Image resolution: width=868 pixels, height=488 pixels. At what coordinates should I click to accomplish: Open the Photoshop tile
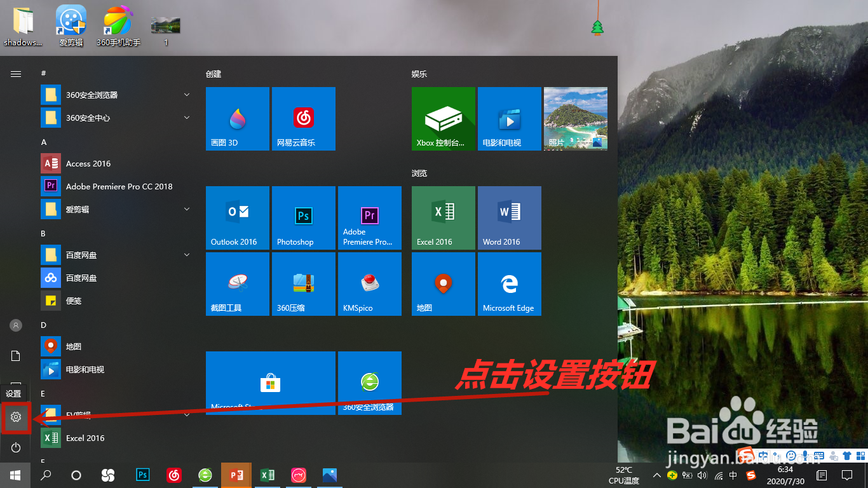tap(303, 218)
